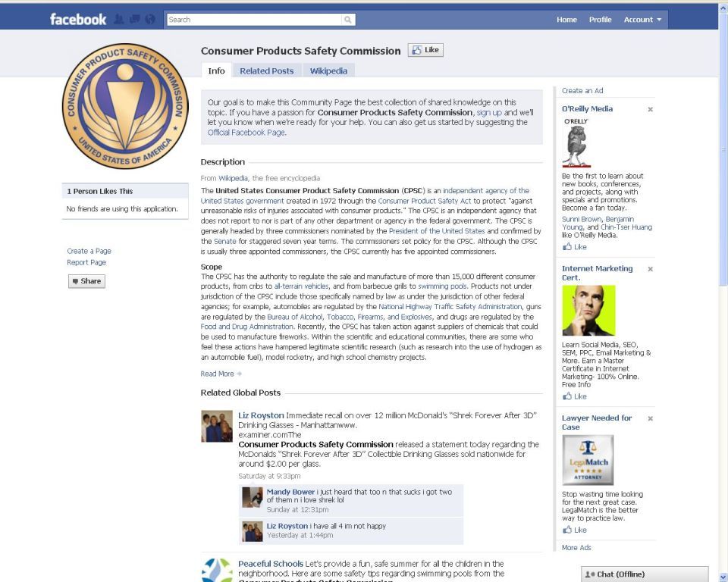
Task: Open the Peaceful Schools name link
Action: pyautogui.click(x=271, y=564)
